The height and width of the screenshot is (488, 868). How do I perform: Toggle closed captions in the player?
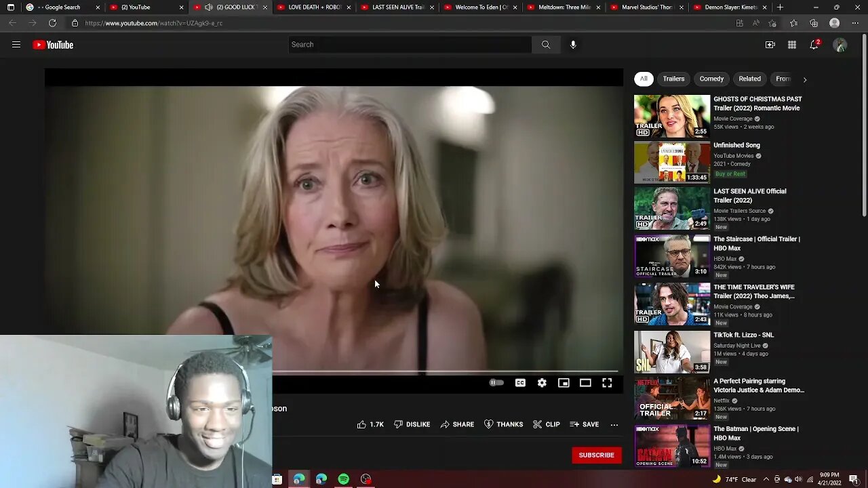click(x=520, y=383)
